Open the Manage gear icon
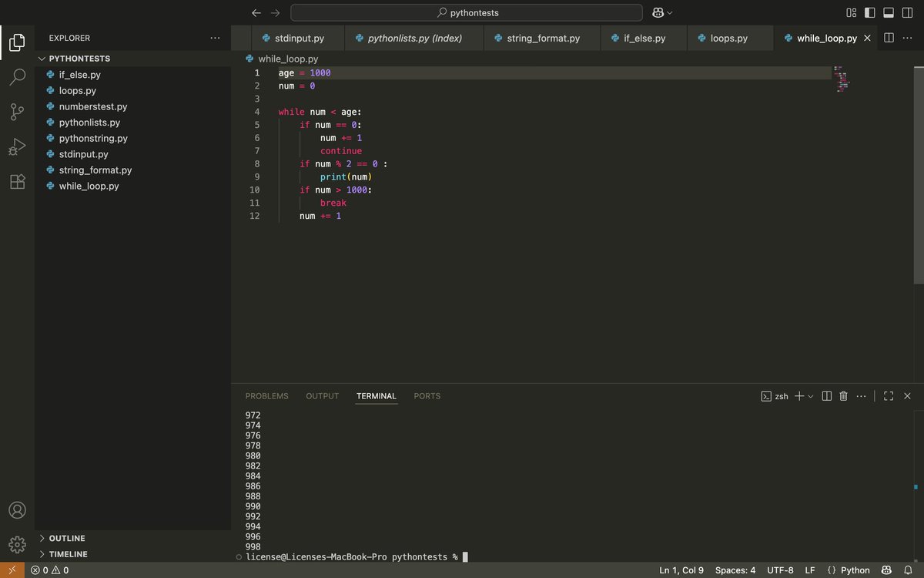The height and width of the screenshot is (578, 924). tap(17, 544)
